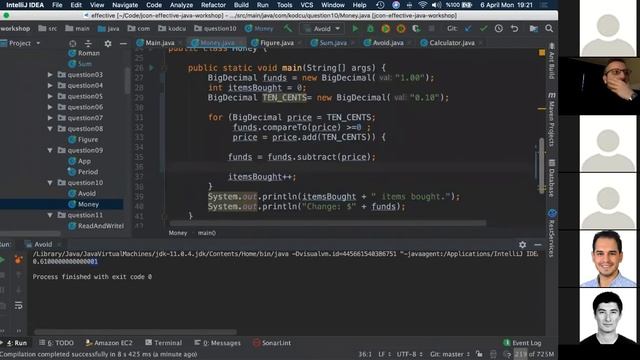Open the VCS menu
Screen dimensions: 640x360
tap(307, 5)
